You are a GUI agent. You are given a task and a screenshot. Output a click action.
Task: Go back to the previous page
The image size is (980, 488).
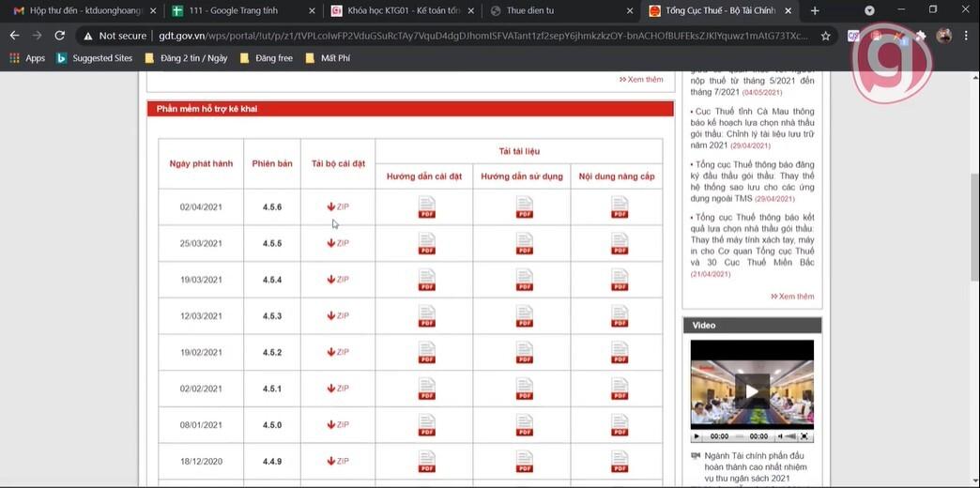click(14, 36)
